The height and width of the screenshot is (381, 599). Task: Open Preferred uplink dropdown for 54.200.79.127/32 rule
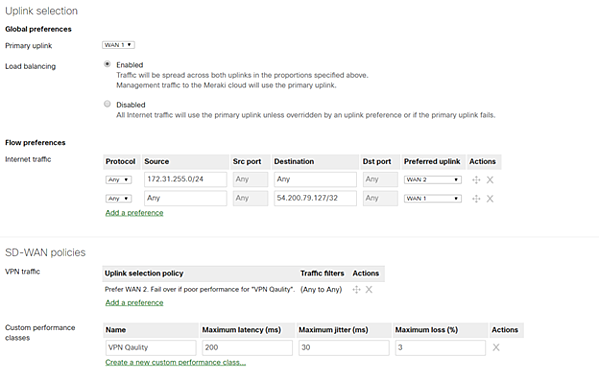click(x=432, y=199)
